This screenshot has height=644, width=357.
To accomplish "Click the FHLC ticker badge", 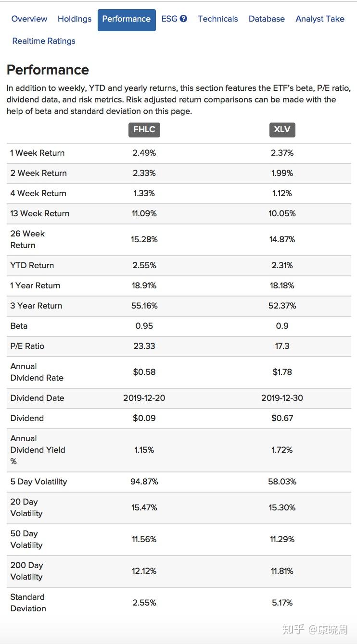I will tap(144, 130).
